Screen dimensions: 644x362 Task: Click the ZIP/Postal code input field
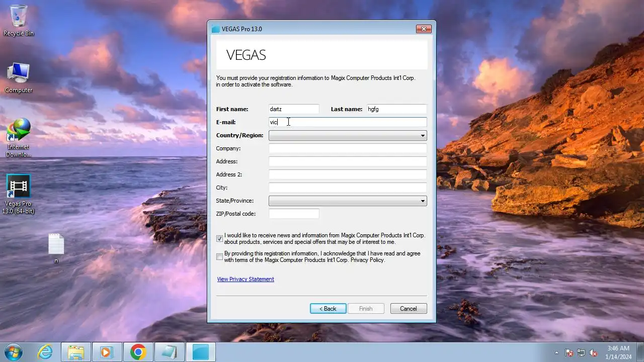pyautogui.click(x=294, y=214)
